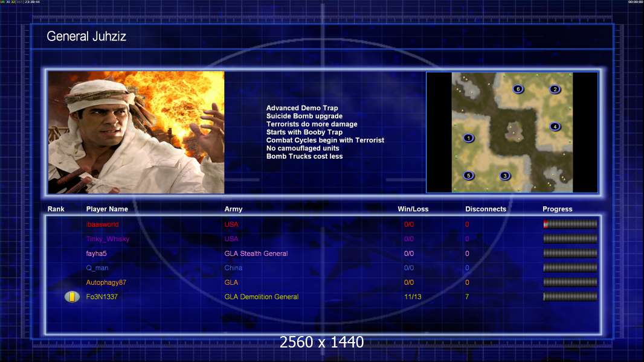Select player name ibaasworld
The image size is (644, 362).
tap(102, 224)
